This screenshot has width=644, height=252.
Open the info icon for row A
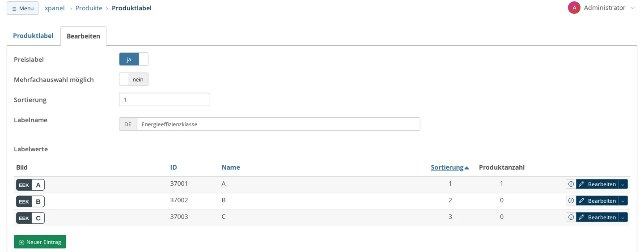click(x=571, y=184)
